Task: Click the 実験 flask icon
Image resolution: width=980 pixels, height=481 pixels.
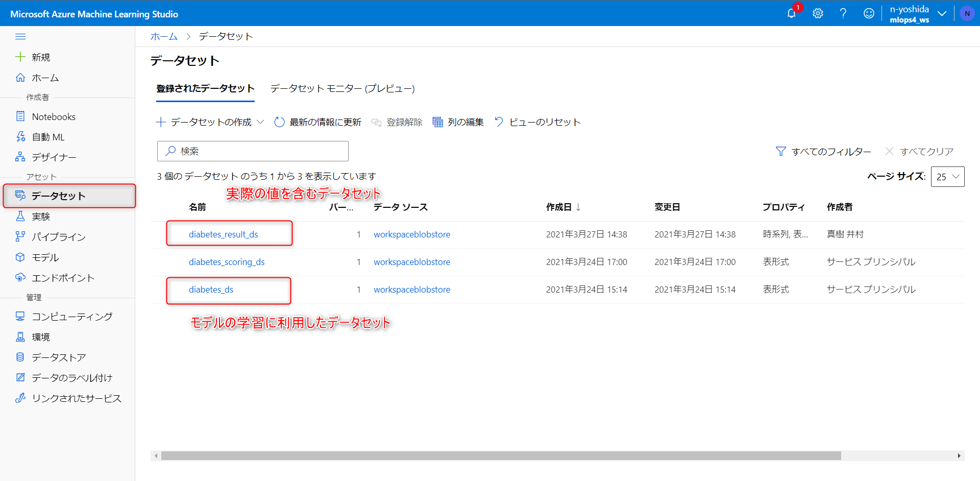Action: 20,217
